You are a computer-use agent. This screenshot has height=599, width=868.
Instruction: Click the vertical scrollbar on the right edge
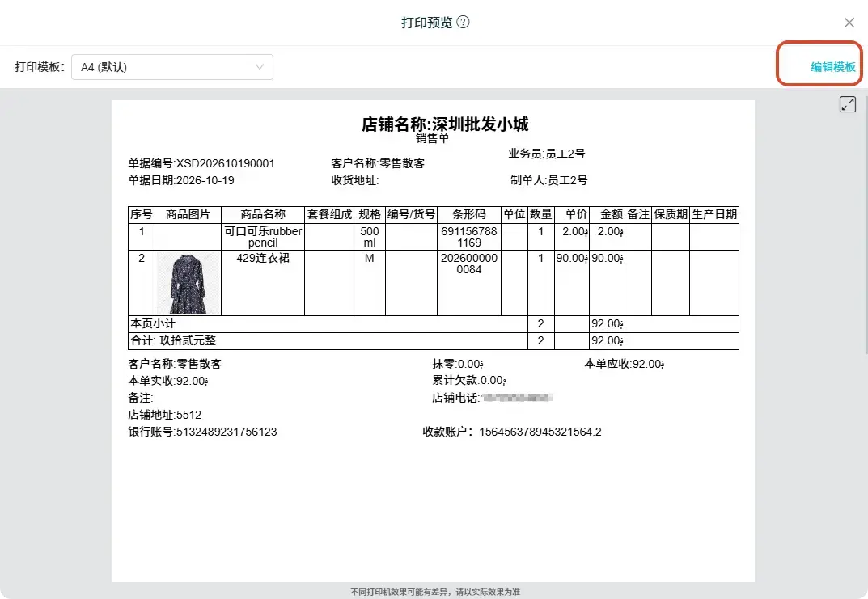pos(866,221)
